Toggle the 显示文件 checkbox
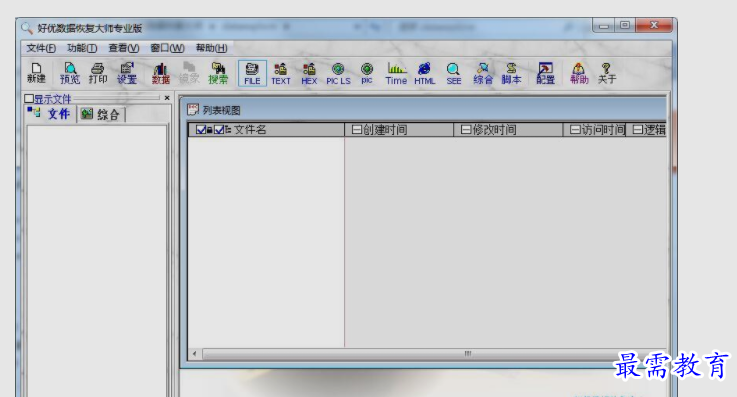Image resolution: width=737 pixels, height=397 pixels. pos(29,99)
